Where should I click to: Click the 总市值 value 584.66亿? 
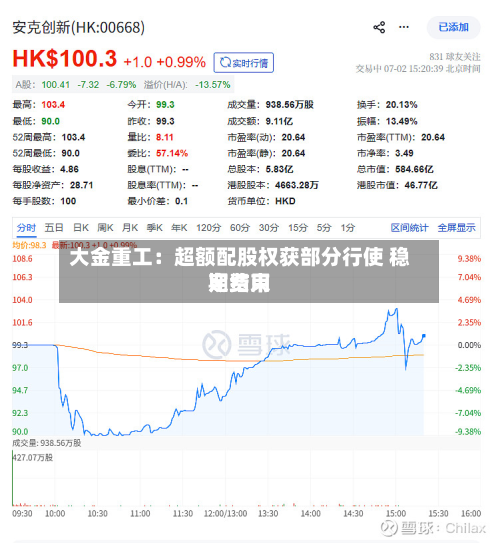click(x=414, y=169)
